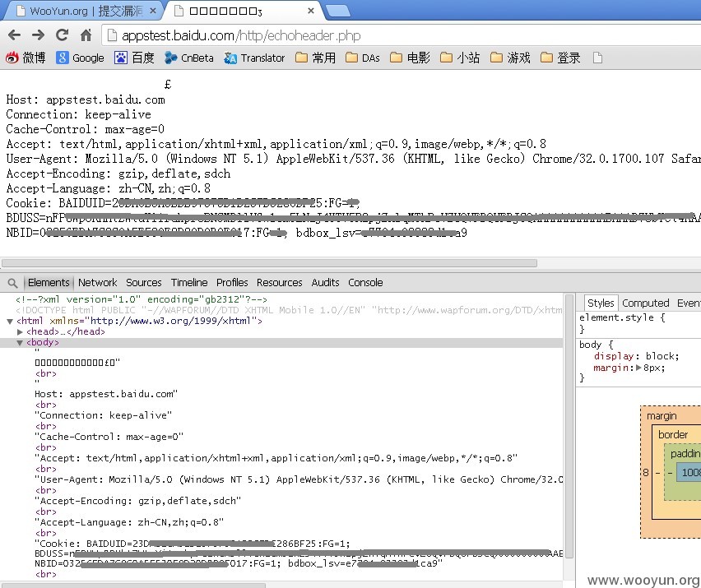
Task: Open the 百度 paw bookmark
Action: tap(134, 58)
